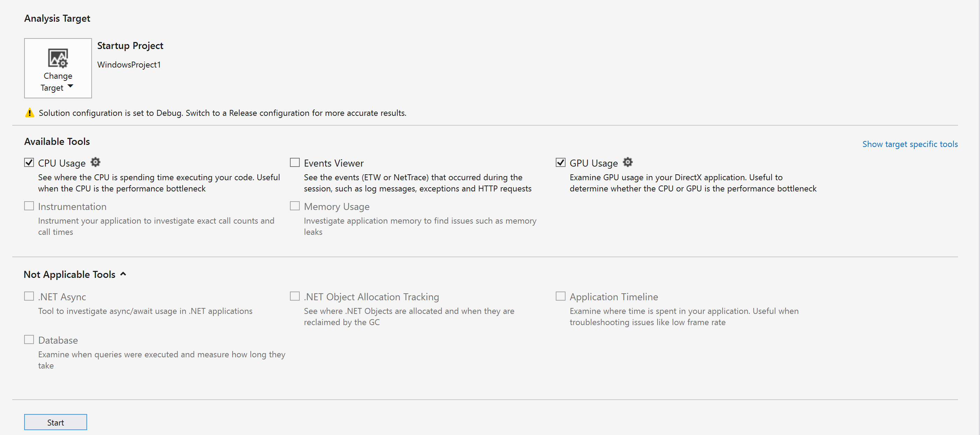
Task: Click the Memory Usage label text
Action: pos(337,207)
